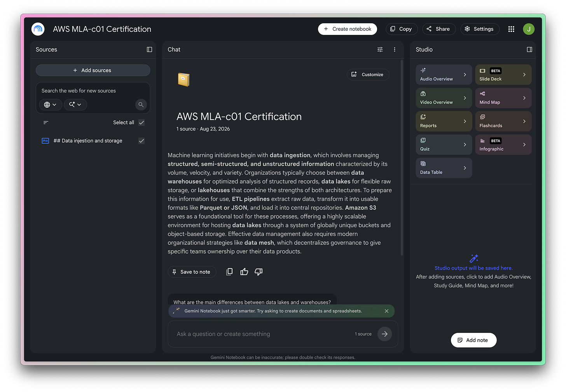The image size is (566, 392).
Task: Click the Add note button
Action: 473,340
